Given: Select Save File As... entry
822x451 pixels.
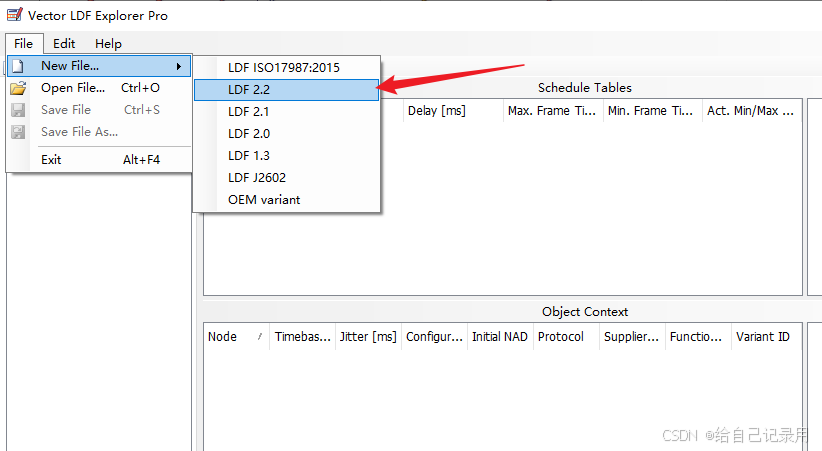Looking at the screenshot, I should click(99, 132).
